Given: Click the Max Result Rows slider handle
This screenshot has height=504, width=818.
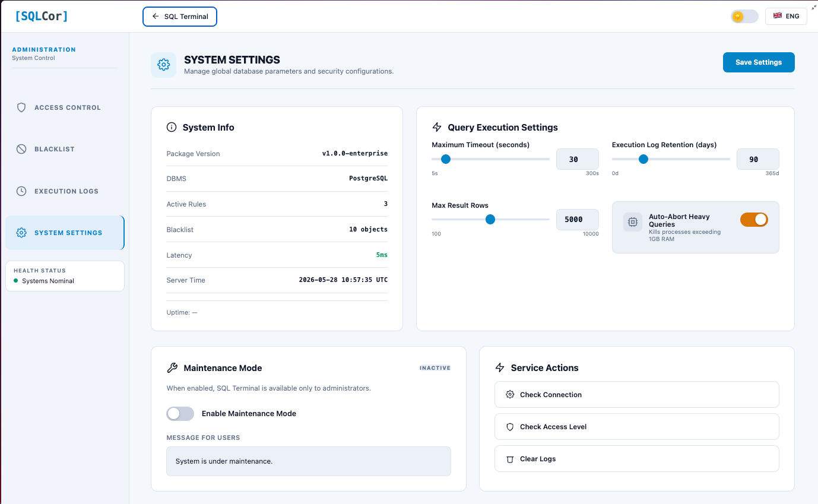Looking at the screenshot, I should (490, 220).
